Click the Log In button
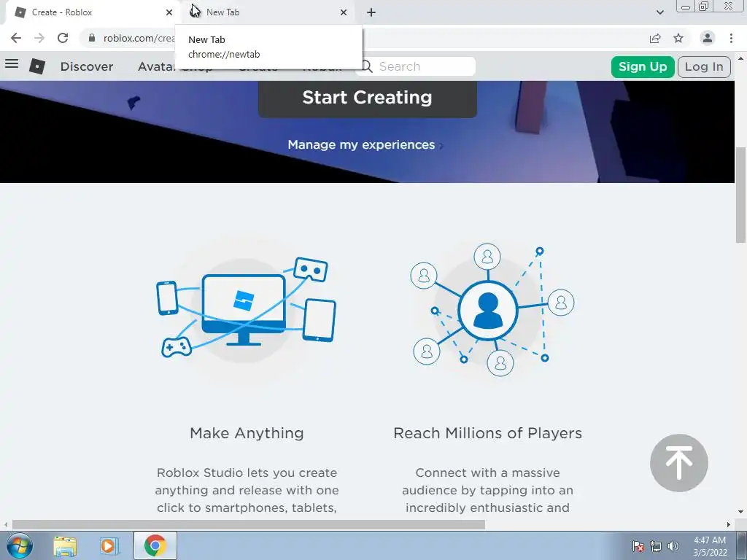Screen dimensions: 747x560 pyautogui.click(x=704, y=66)
